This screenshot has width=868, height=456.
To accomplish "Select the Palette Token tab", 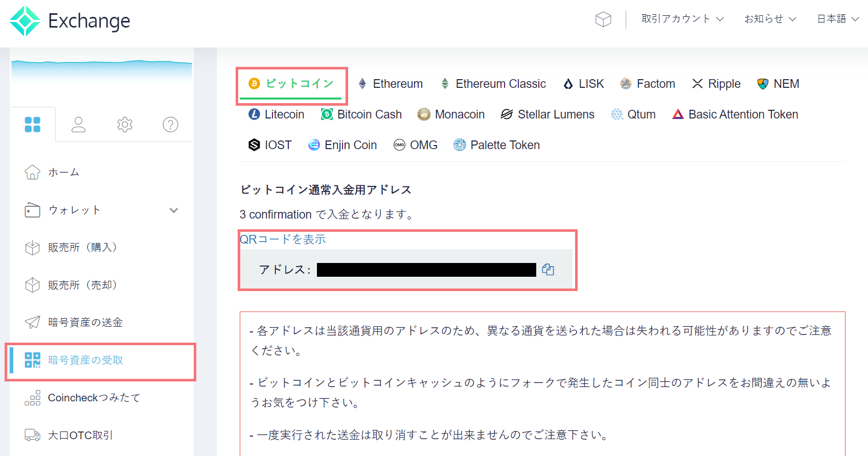I will coord(496,145).
